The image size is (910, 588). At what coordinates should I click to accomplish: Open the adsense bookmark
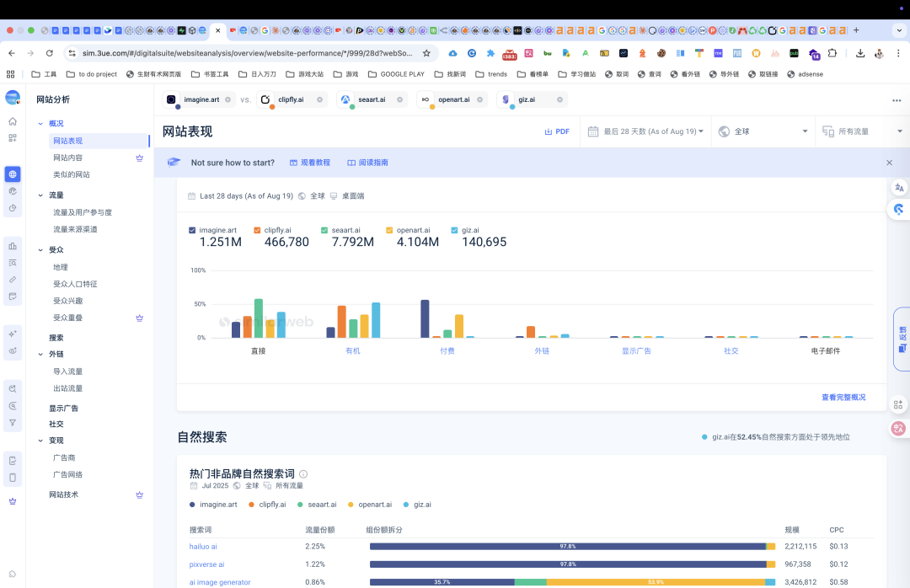[805, 74]
